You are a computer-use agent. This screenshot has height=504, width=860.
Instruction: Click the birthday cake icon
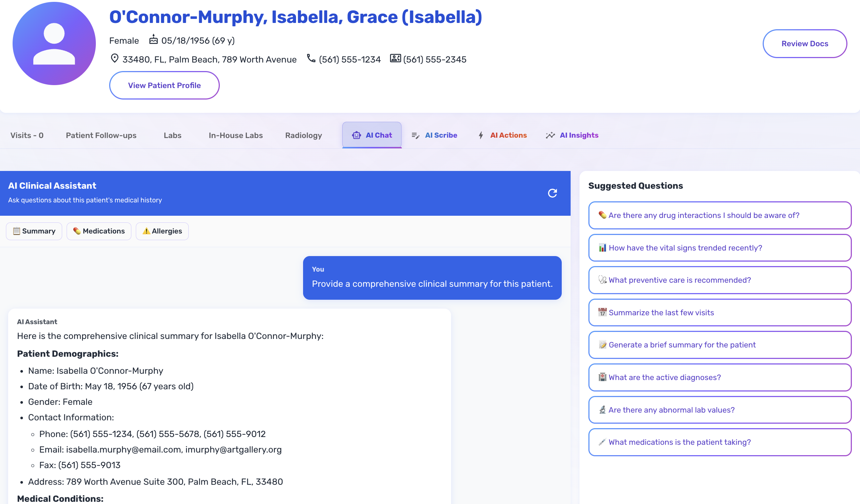point(153,40)
